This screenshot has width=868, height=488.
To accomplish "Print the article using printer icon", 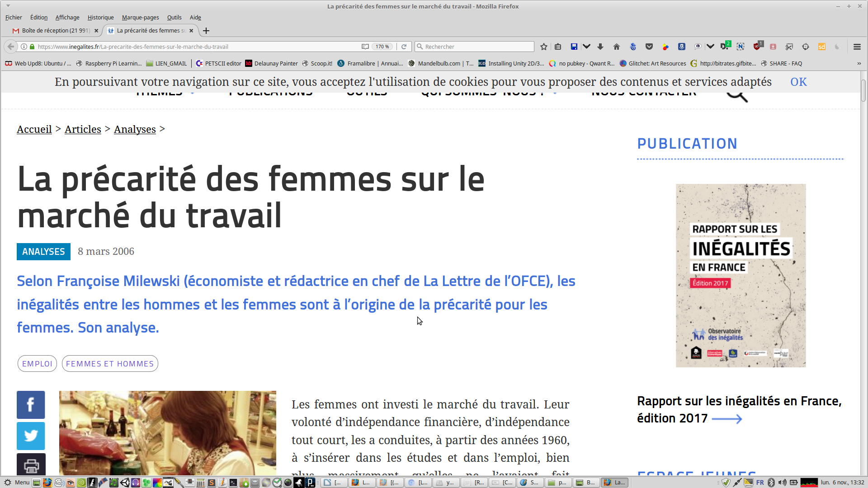I will pos(31,465).
